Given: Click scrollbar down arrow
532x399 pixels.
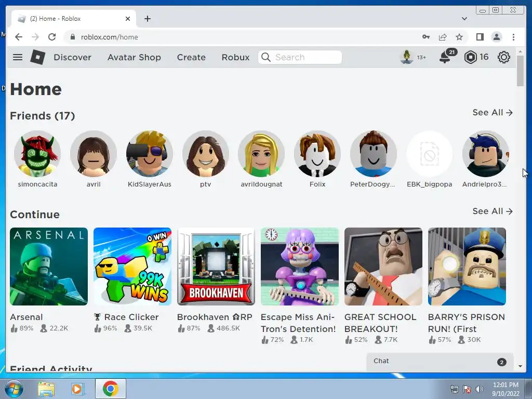Looking at the screenshot, I should [520, 366].
